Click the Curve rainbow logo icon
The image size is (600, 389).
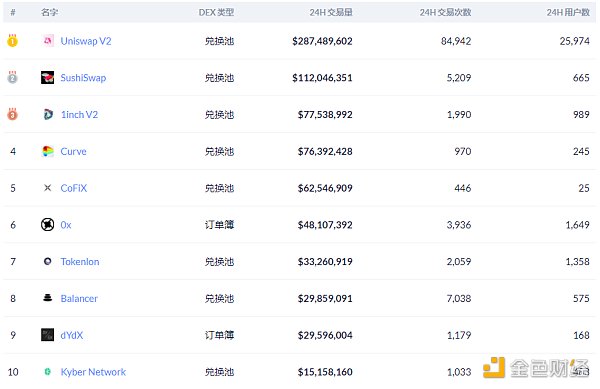[x=47, y=151]
